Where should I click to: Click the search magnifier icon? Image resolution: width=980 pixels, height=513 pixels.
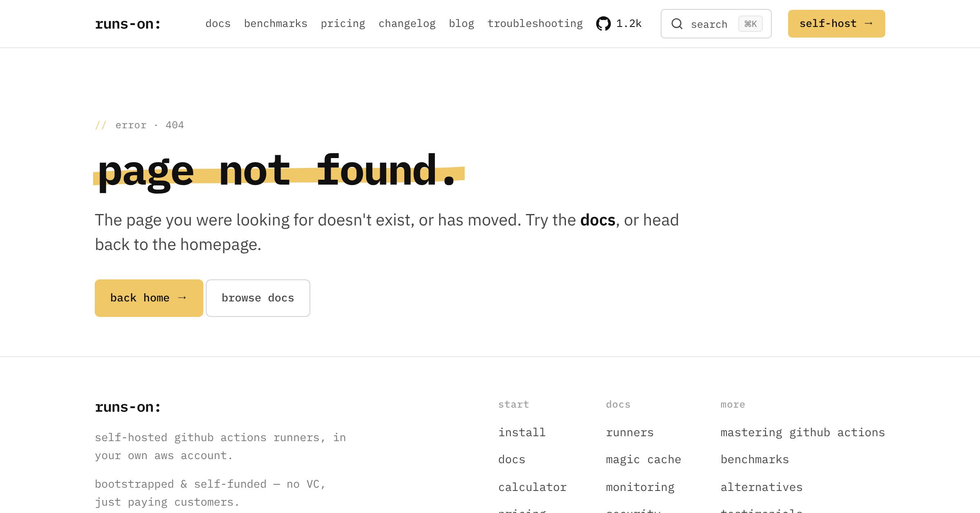pyautogui.click(x=677, y=24)
